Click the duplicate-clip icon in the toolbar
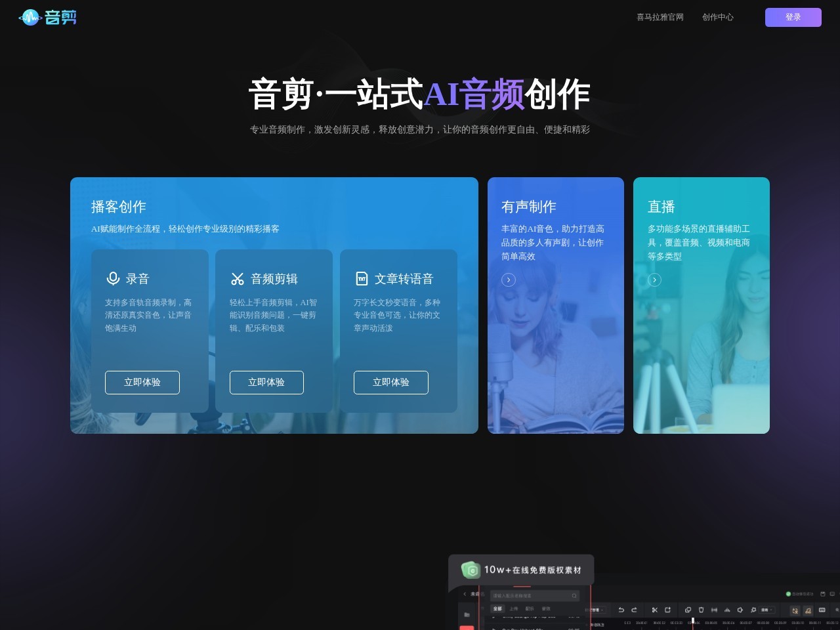 pyautogui.click(x=688, y=610)
